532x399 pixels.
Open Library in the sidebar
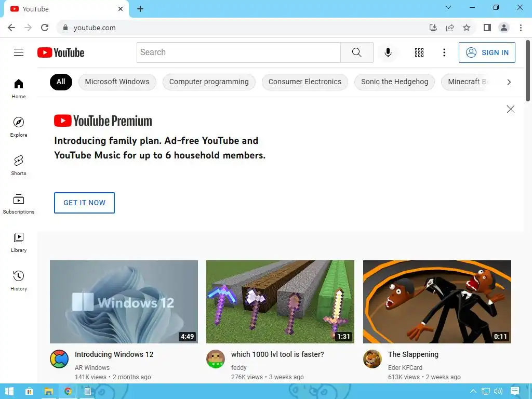[x=19, y=242]
